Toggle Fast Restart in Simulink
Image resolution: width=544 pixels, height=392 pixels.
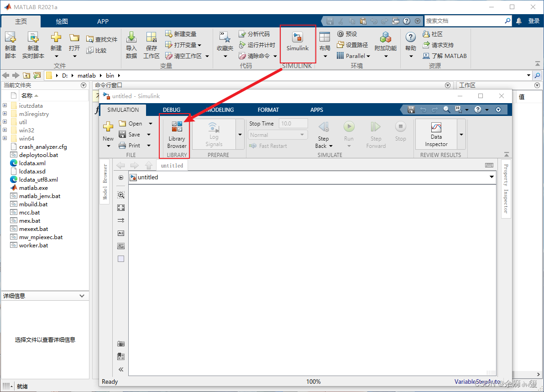[268, 146]
